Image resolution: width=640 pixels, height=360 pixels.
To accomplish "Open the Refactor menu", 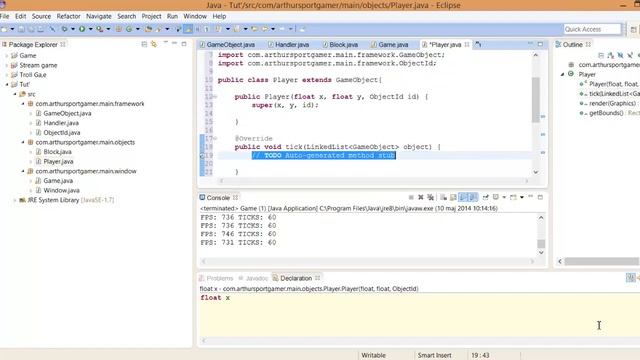I will click(68, 16).
